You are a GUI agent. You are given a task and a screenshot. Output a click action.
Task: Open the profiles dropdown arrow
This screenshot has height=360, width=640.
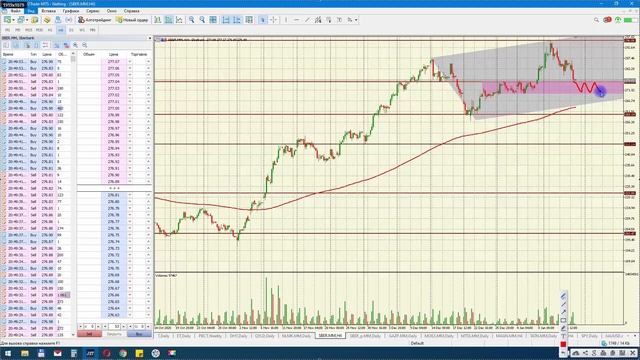(x=27, y=20)
